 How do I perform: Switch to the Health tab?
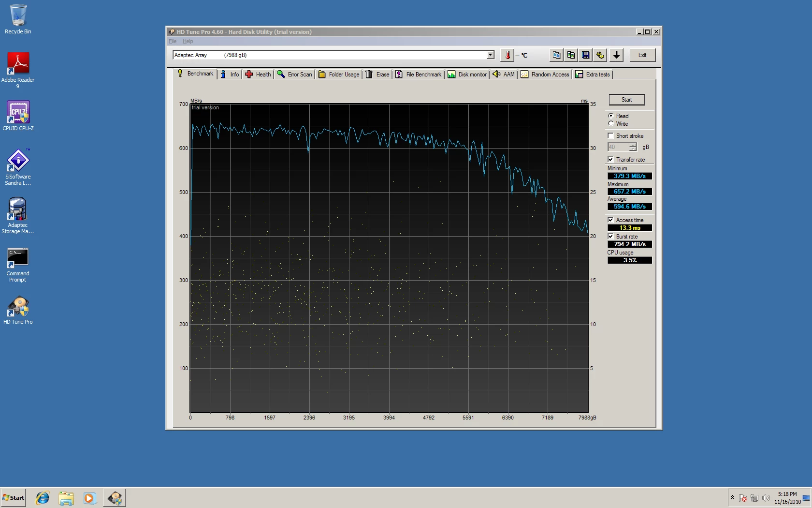(x=258, y=75)
